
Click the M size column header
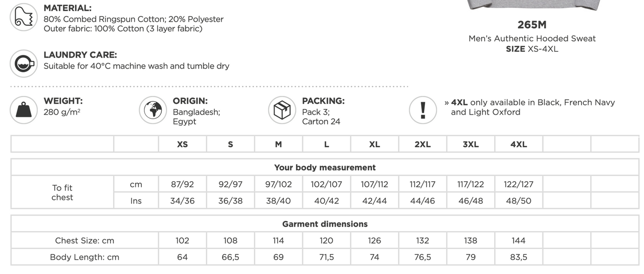click(279, 145)
